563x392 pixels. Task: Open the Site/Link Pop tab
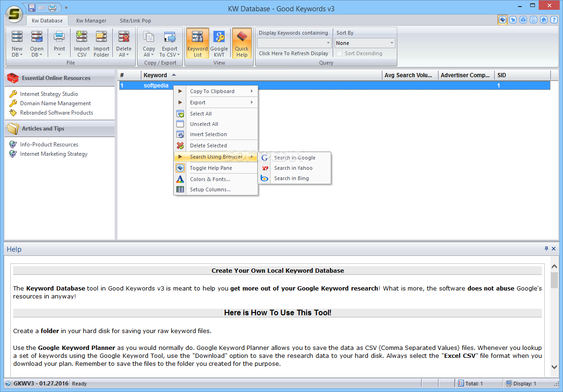pos(135,21)
